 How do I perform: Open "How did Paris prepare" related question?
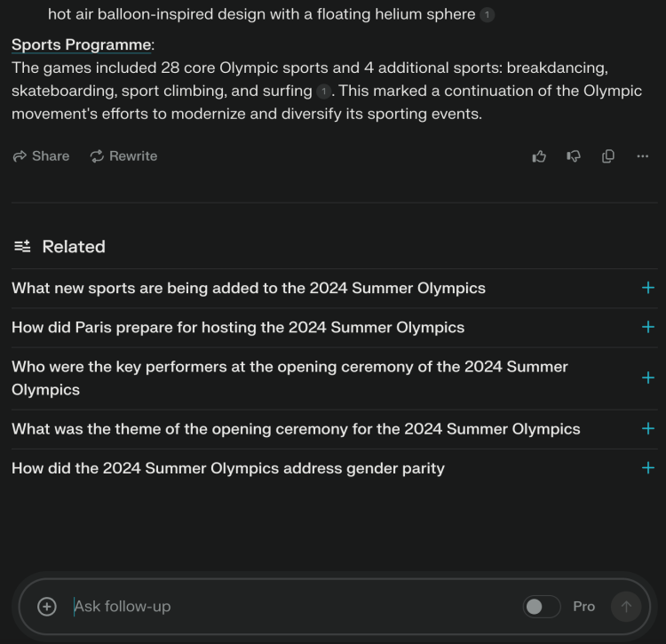(238, 327)
